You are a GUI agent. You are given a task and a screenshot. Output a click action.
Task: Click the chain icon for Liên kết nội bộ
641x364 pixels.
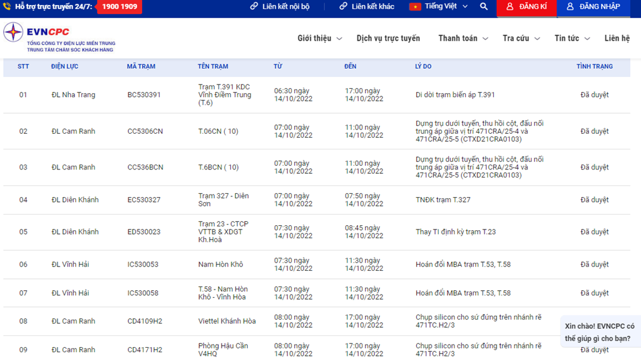tap(254, 7)
